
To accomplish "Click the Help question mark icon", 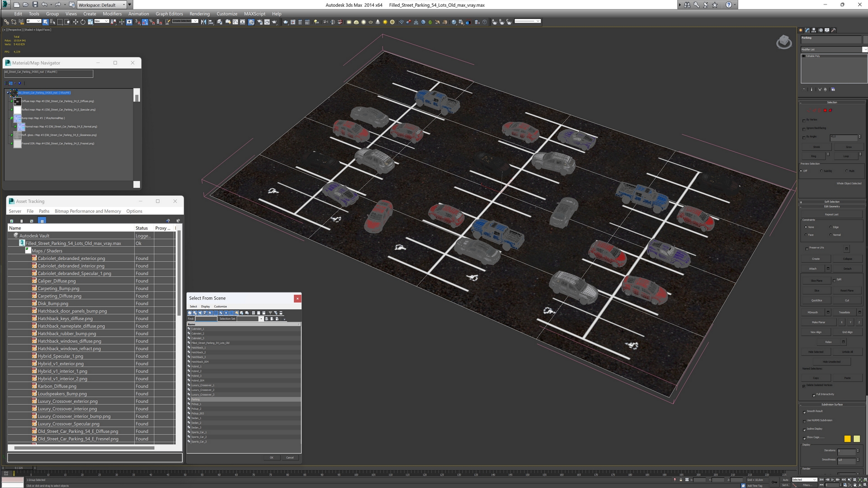I will 728,5.
